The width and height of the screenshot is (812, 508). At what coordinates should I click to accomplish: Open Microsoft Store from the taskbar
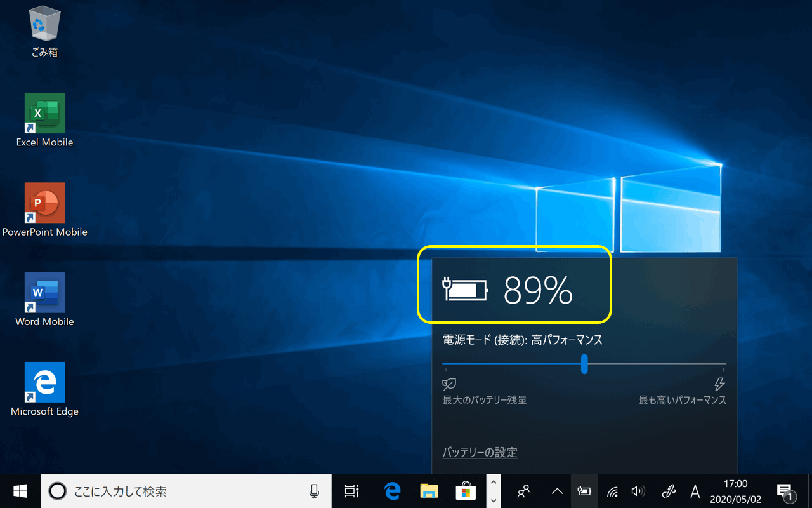(x=466, y=491)
